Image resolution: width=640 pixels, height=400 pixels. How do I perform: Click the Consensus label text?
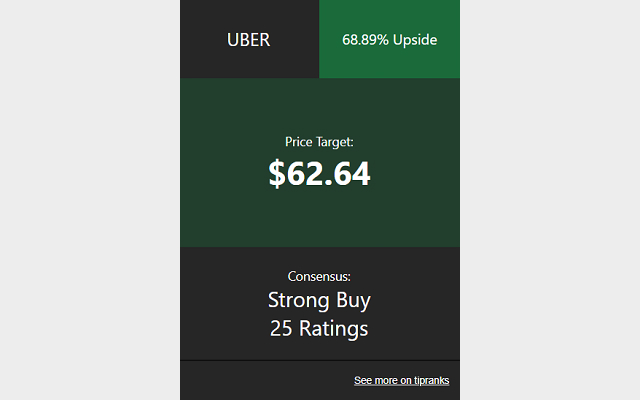[319, 276]
